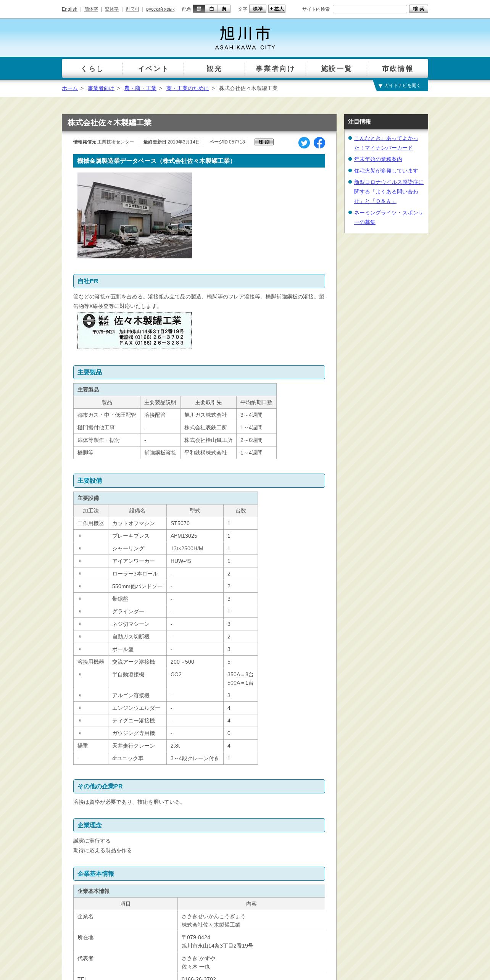Click the 自社PR section heading
Viewport: 490px width, 980px height.
click(199, 281)
